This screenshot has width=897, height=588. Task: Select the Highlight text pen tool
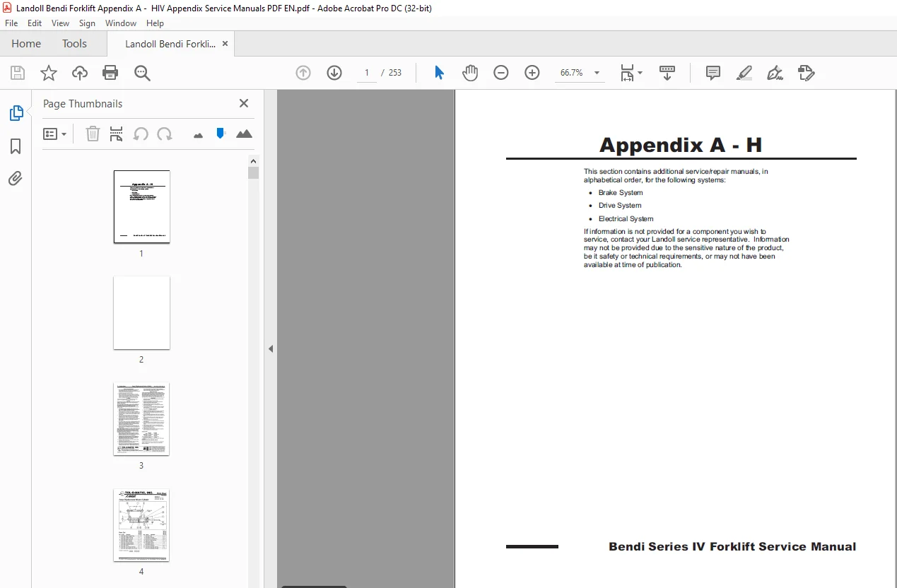point(744,73)
